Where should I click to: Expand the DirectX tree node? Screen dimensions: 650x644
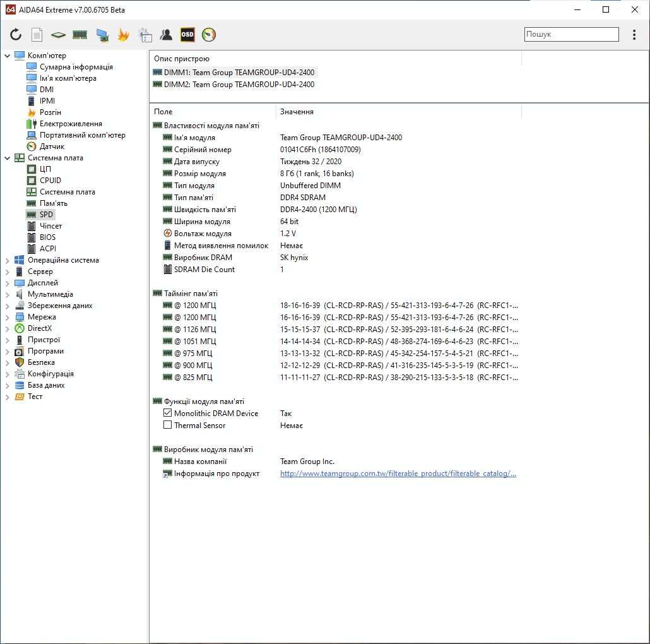point(7,328)
